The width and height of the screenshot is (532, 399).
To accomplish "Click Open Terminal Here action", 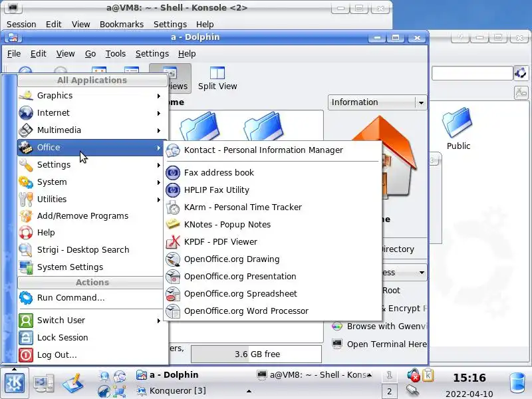I will tap(379, 344).
